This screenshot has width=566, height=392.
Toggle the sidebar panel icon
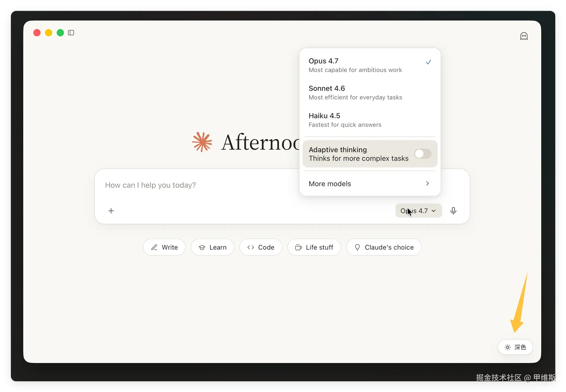[71, 33]
